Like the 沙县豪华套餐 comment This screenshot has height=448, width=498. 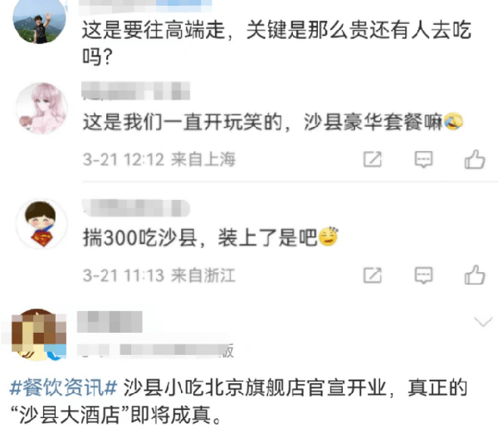[475, 159]
